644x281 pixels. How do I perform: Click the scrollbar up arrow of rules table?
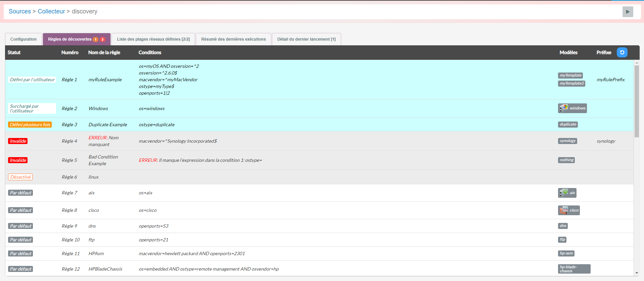tap(637, 63)
